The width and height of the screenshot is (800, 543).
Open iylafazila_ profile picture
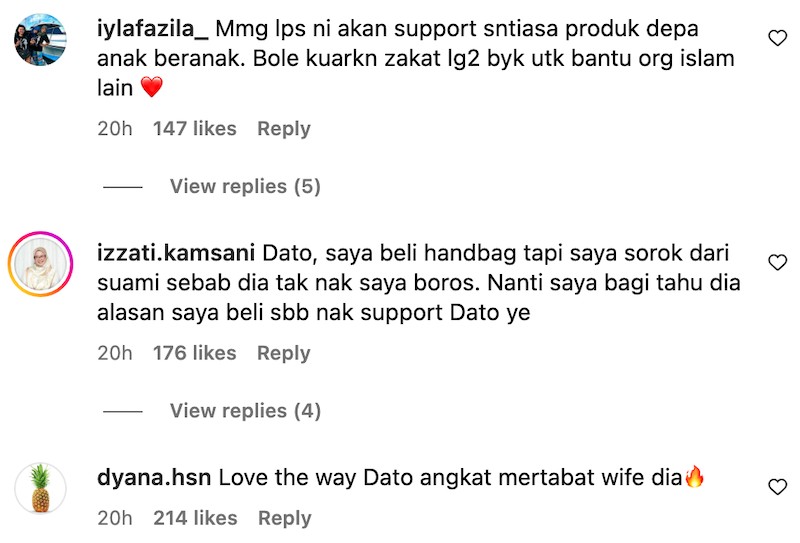[40, 40]
